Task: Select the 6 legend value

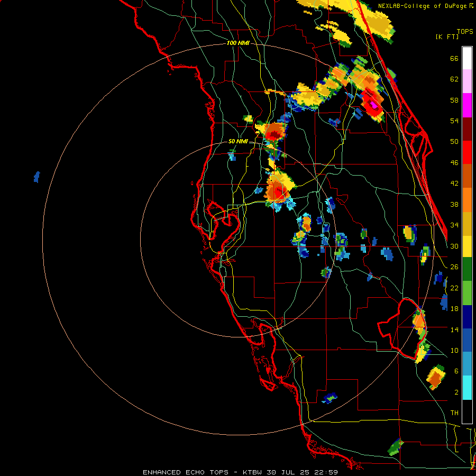Action: [x=456, y=371]
